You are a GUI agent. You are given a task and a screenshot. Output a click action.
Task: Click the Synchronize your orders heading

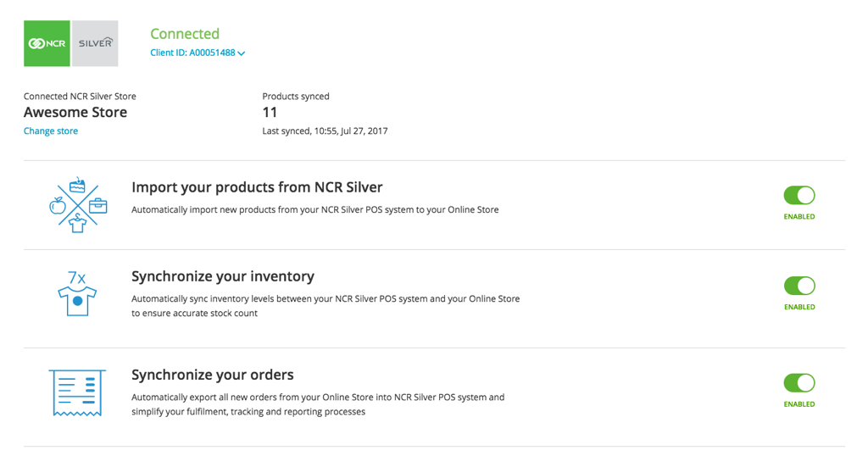[213, 375]
